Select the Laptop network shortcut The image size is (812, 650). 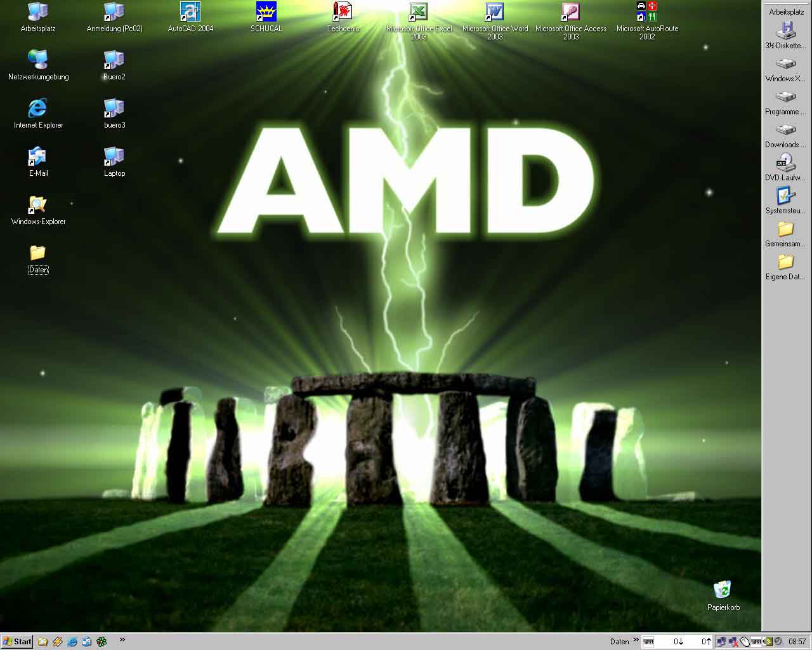pyautogui.click(x=114, y=162)
